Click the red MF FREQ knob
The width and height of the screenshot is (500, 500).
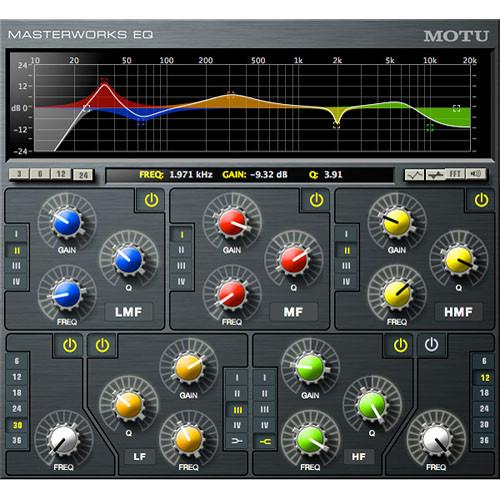coord(232,294)
